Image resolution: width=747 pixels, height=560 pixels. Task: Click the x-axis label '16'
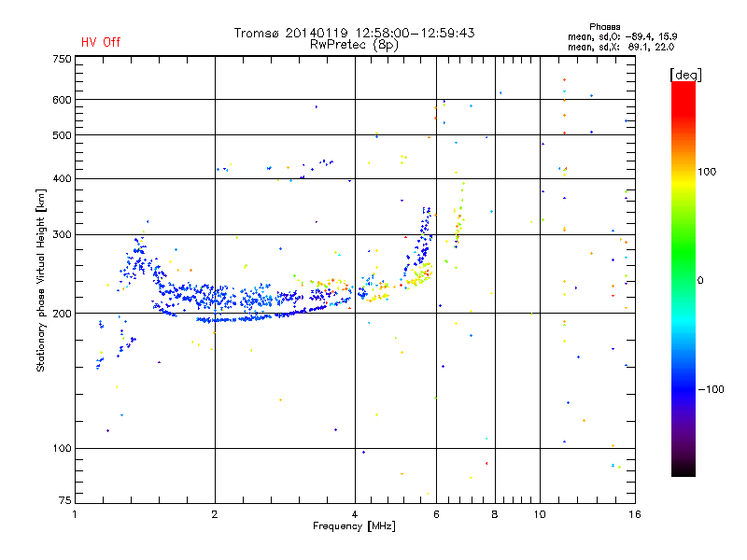[x=635, y=514]
